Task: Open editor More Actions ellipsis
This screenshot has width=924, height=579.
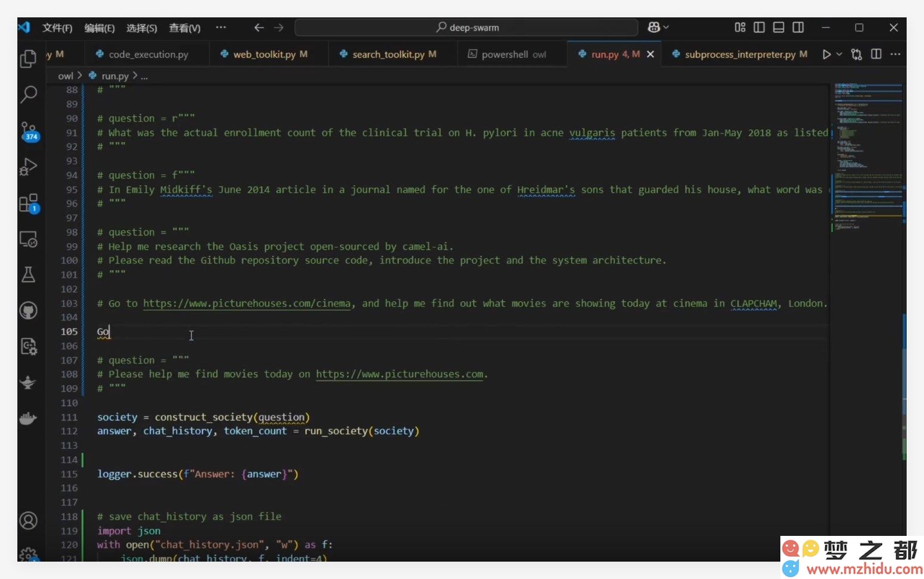Action: pos(895,54)
